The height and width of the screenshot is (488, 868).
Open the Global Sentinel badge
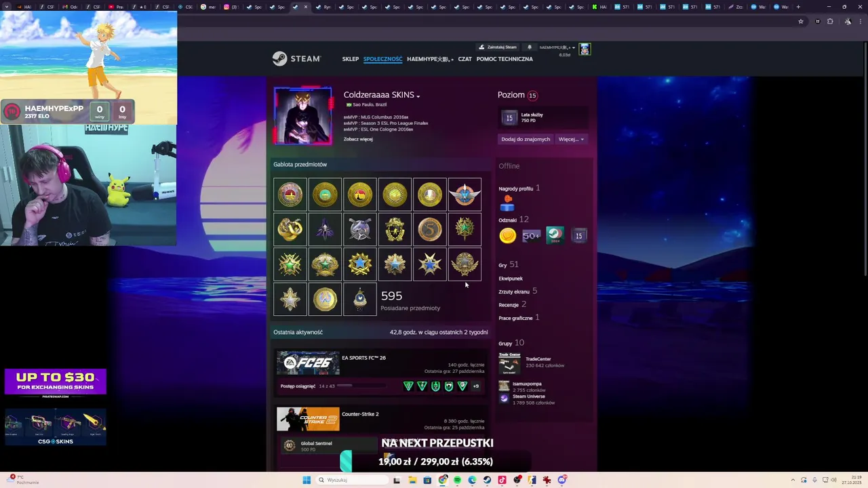pyautogui.click(x=329, y=446)
